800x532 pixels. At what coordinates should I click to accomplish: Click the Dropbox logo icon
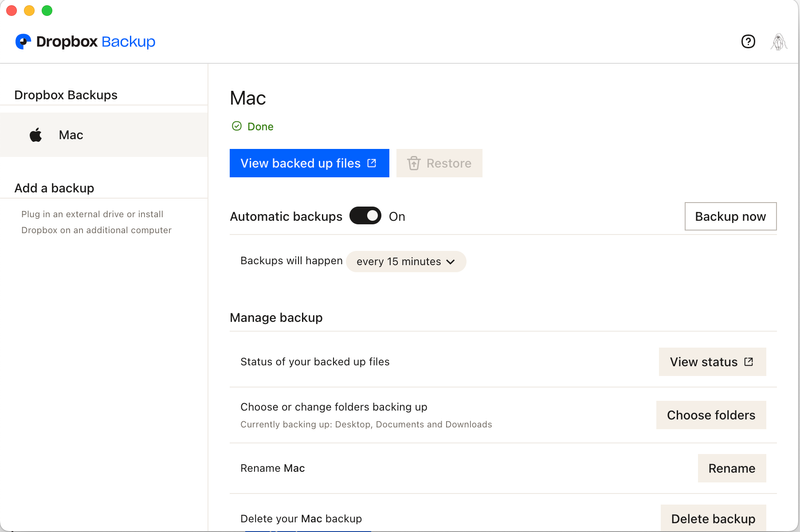coord(23,42)
